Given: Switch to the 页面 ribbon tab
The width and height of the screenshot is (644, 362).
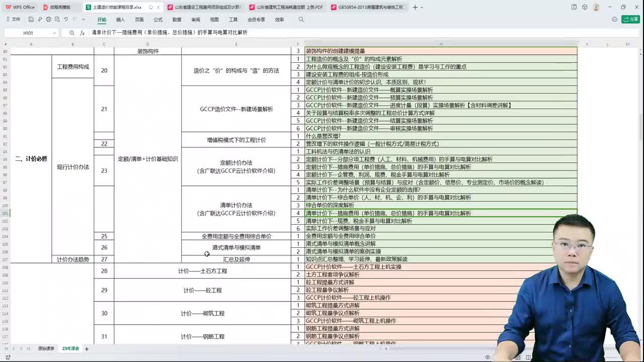Looking at the screenshot, I should point(139,19).
